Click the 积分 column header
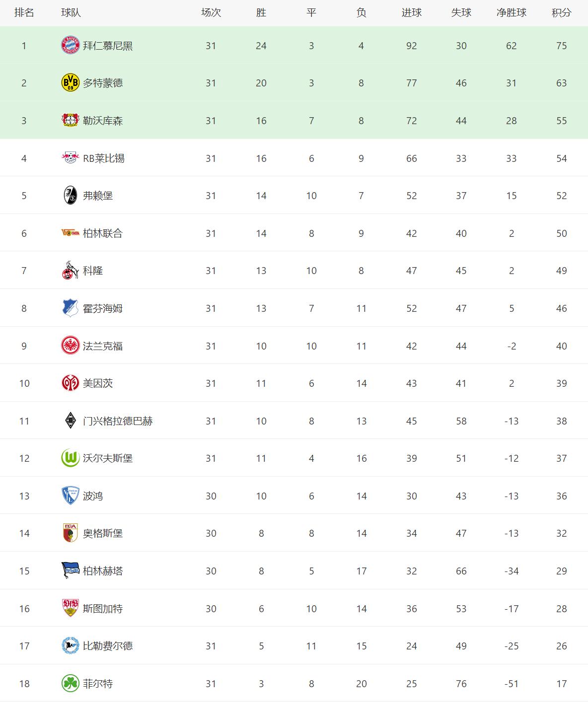 561,13
